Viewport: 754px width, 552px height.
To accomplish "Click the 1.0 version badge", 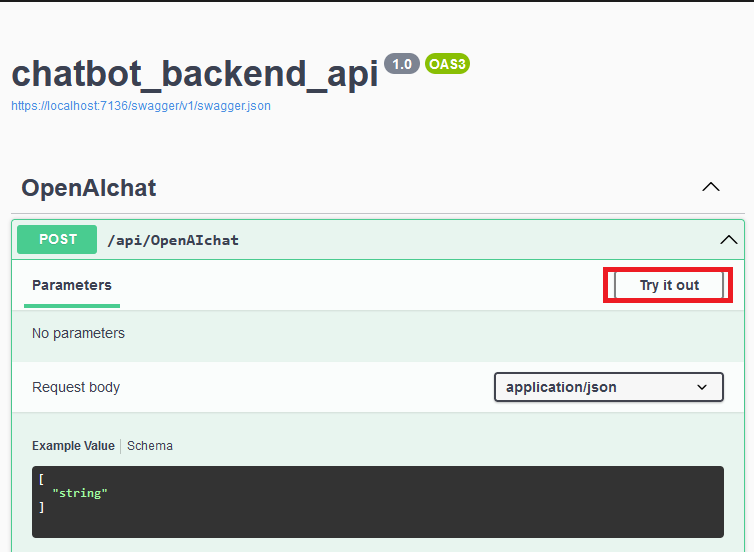I will point(401,64).
